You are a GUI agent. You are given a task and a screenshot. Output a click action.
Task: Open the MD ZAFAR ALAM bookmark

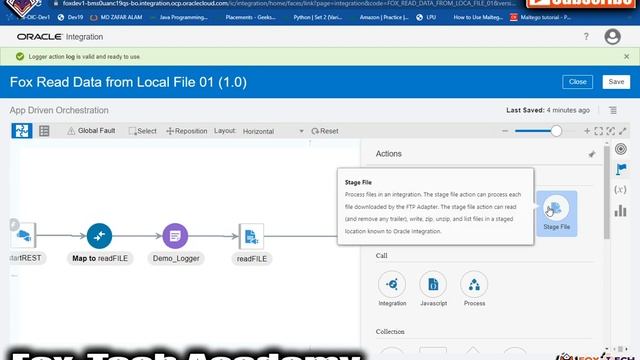117,18
